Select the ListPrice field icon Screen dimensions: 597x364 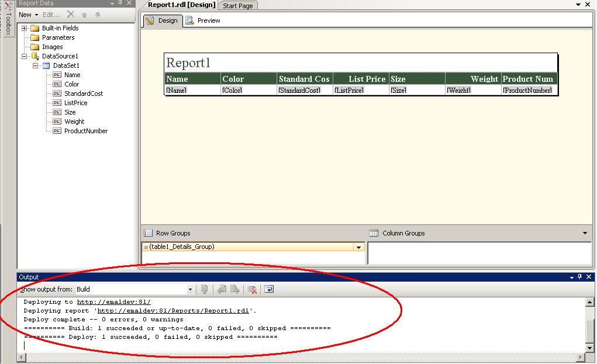[x=57, y=103]
